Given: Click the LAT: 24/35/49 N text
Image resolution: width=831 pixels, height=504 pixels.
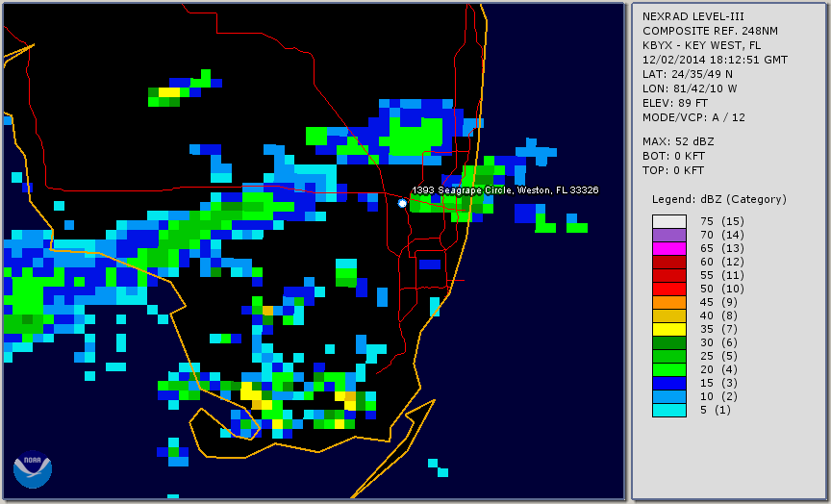Looking at the screenshot, I should tap(688, 74).
